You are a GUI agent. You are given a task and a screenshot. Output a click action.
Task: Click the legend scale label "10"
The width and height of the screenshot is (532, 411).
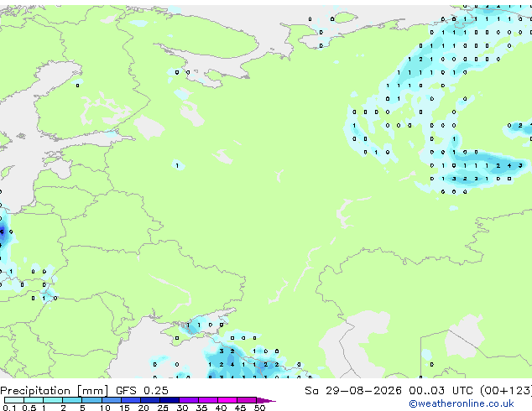105,408
